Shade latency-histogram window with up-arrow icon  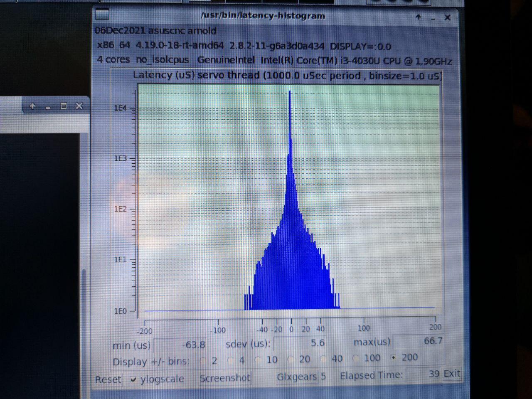point(418,17)
